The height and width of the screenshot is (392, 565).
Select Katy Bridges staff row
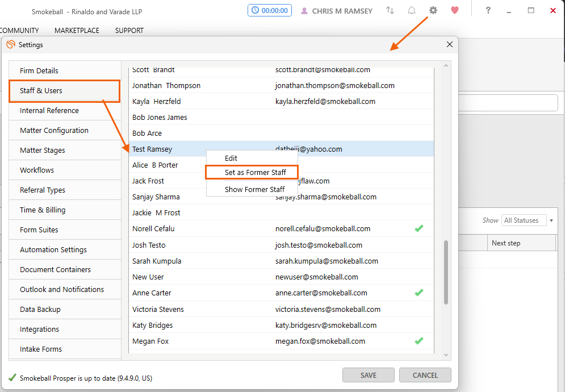click(282, 325)
